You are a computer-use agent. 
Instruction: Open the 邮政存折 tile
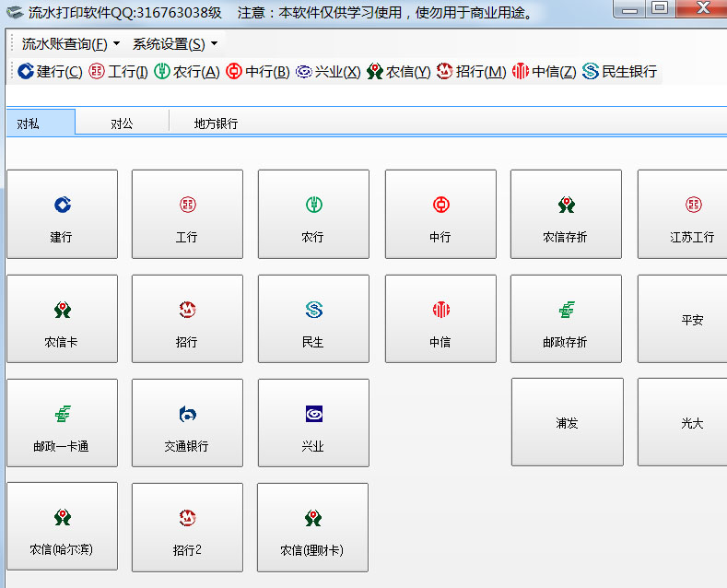click(566, 319)
